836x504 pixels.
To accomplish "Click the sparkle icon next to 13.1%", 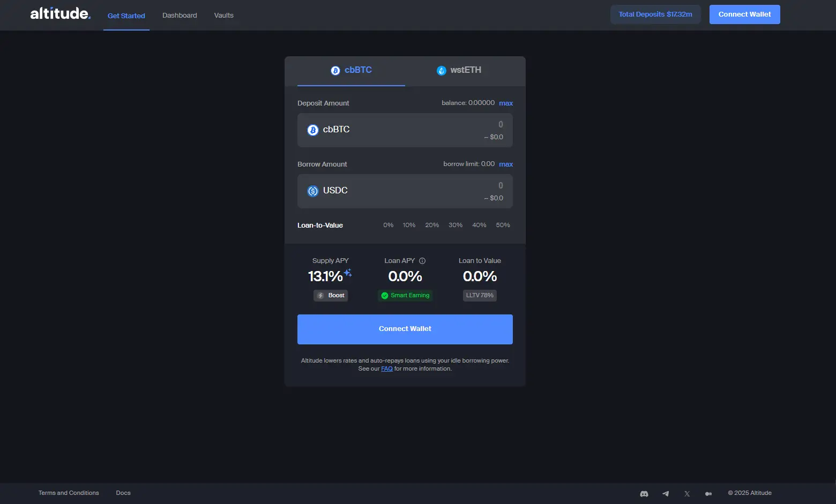I will tap(348, 273).
